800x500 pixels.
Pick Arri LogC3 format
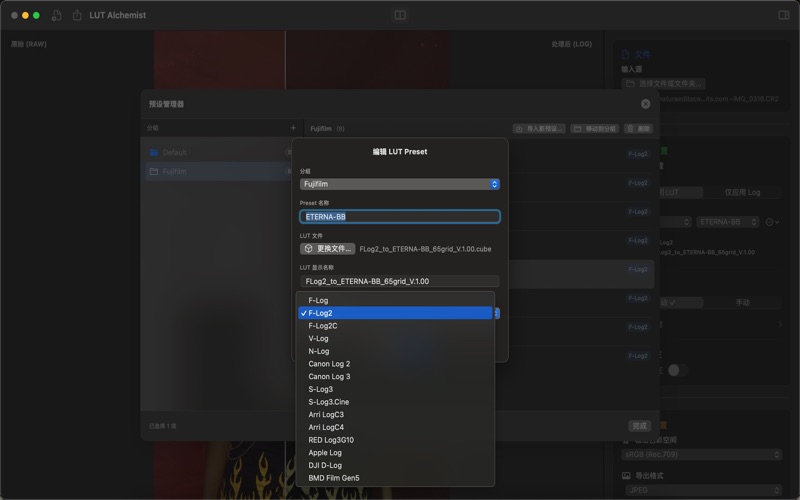pos(395,415)
